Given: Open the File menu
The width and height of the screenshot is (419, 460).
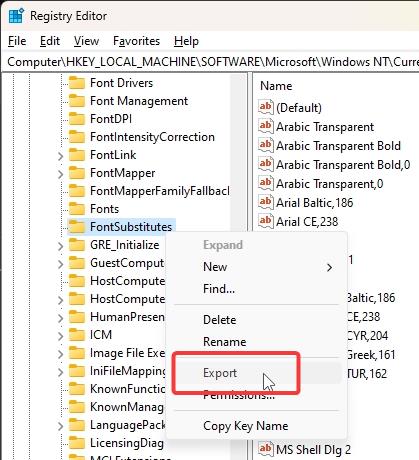Looking at the screenshot, I should pos(17,41).
